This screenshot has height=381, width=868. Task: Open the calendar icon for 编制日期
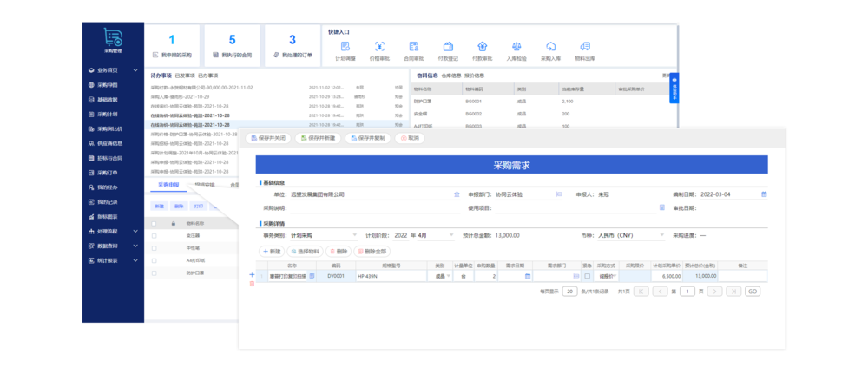click(x=764, y=194)
